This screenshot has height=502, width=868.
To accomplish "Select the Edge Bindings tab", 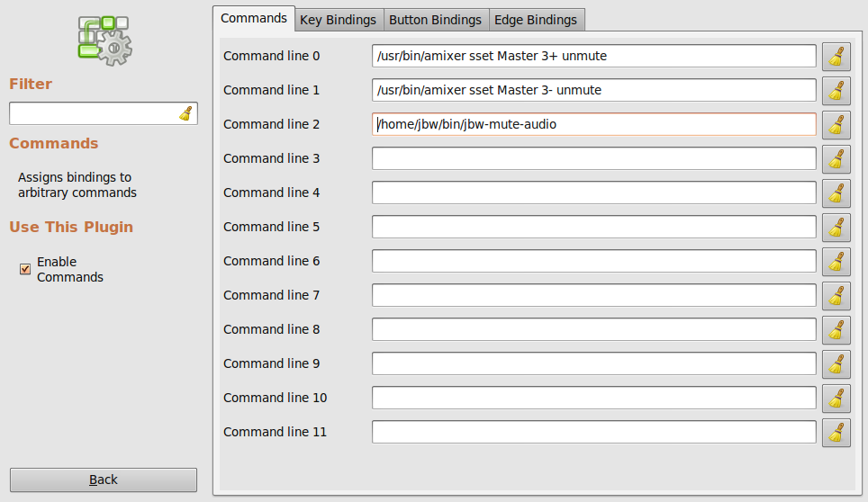I will 536,19.
